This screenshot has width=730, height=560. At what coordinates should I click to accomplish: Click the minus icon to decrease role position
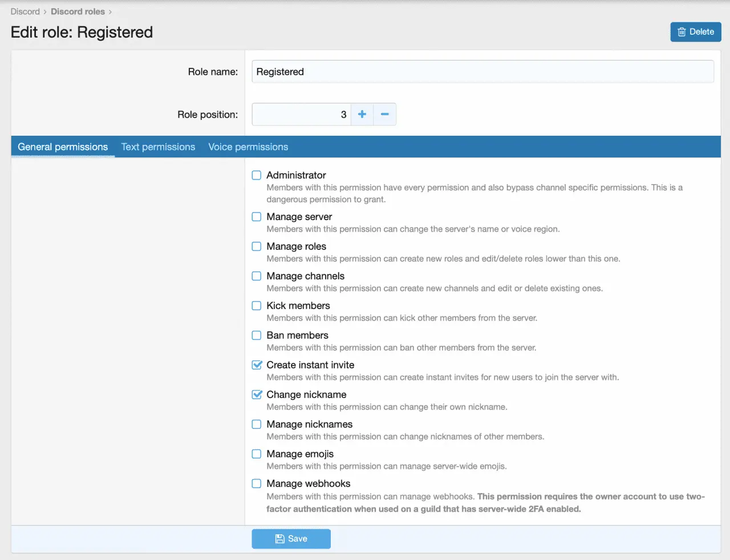point(385,115)
